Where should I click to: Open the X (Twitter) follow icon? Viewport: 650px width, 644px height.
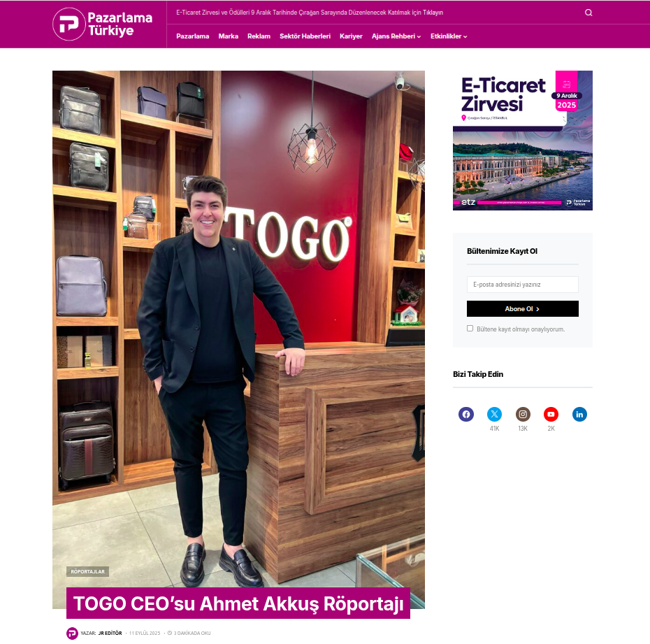pyautogui.click(x=494, y=414)
